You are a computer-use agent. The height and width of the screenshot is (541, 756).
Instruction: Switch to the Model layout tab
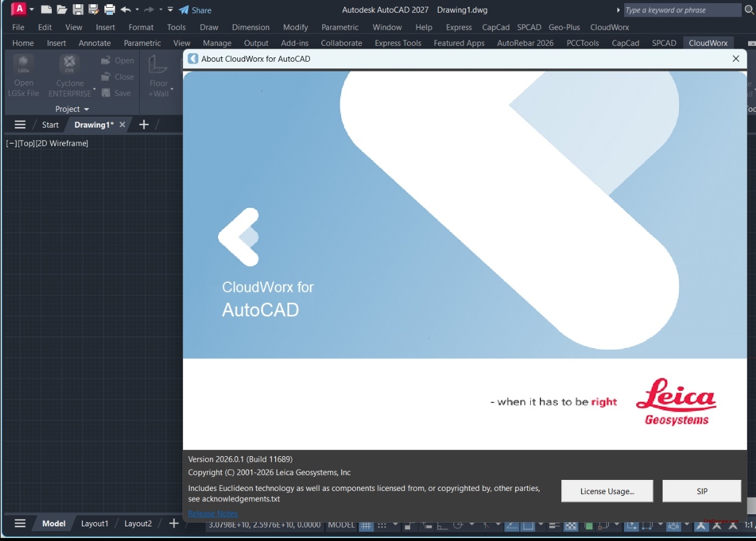pos(54,523)
